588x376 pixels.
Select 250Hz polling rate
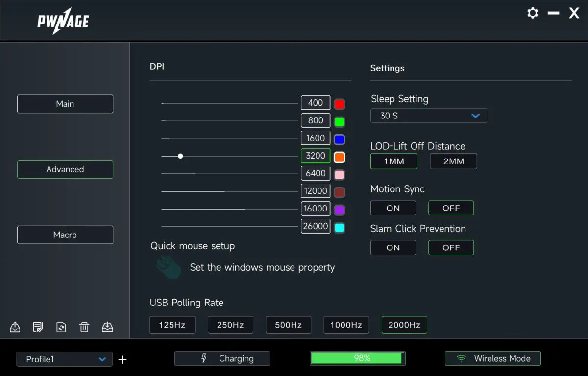[230, 325]
